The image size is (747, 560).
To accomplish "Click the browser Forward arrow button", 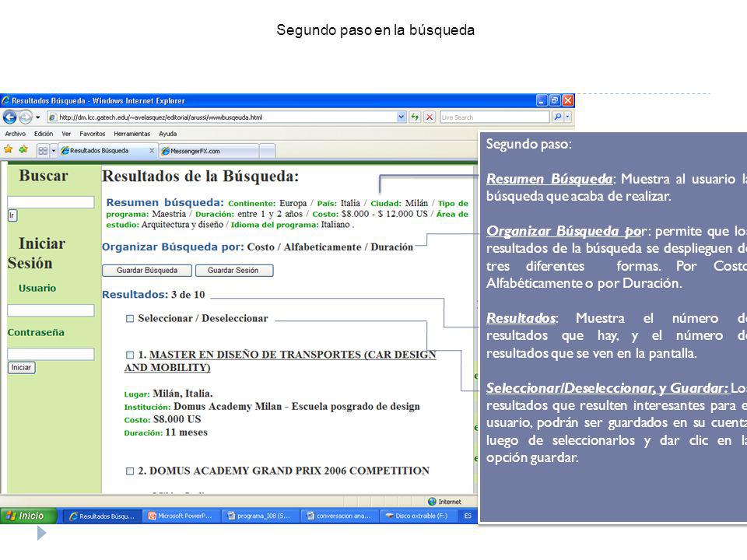I will [26, 117].
